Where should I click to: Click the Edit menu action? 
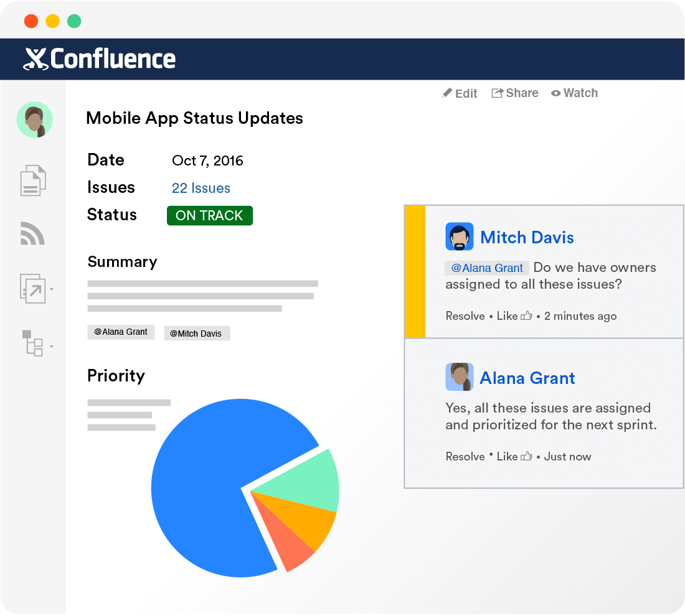tap(466, 93)
